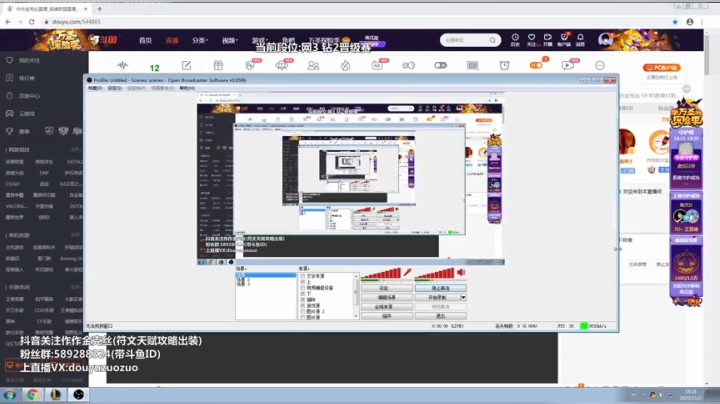
Task: Click the bookmark ranking icon in left sidebar
Action: click(9, 78)
